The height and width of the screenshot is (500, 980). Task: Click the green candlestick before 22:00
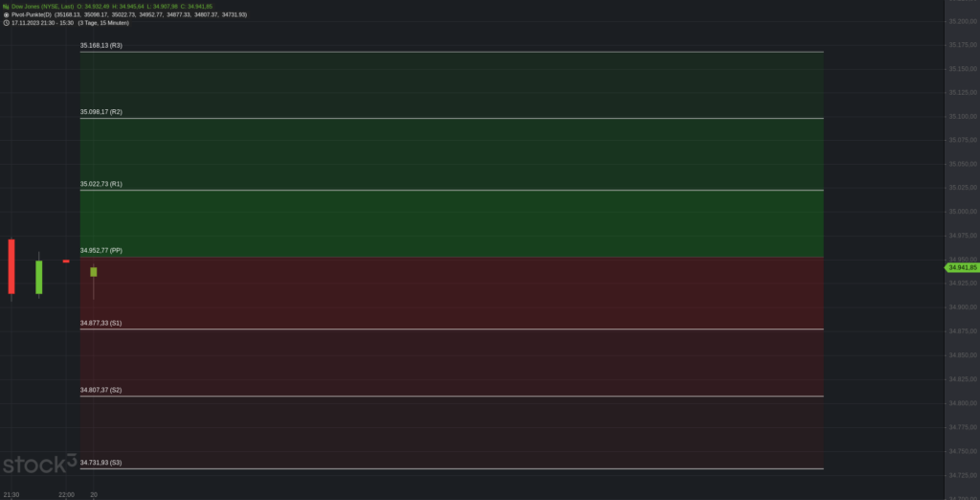[x=38, y=276]
